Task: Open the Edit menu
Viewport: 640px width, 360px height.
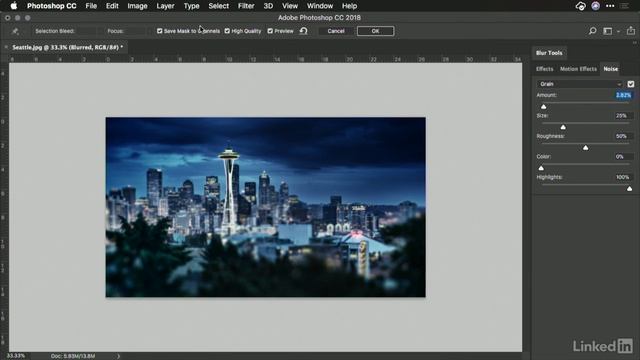Action: point(112,6)
